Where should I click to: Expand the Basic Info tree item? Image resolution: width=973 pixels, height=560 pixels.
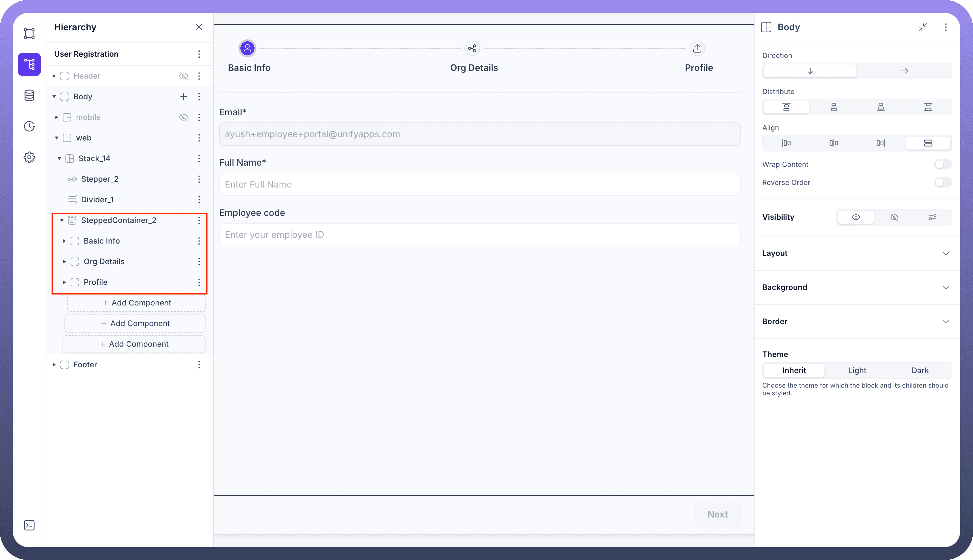(x=64, y=241)
